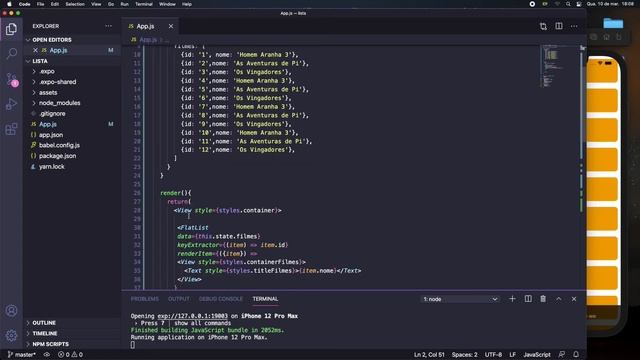Screen dimensions: 640x360
Task: Open package.json in explorer
Action: [58, 156]
